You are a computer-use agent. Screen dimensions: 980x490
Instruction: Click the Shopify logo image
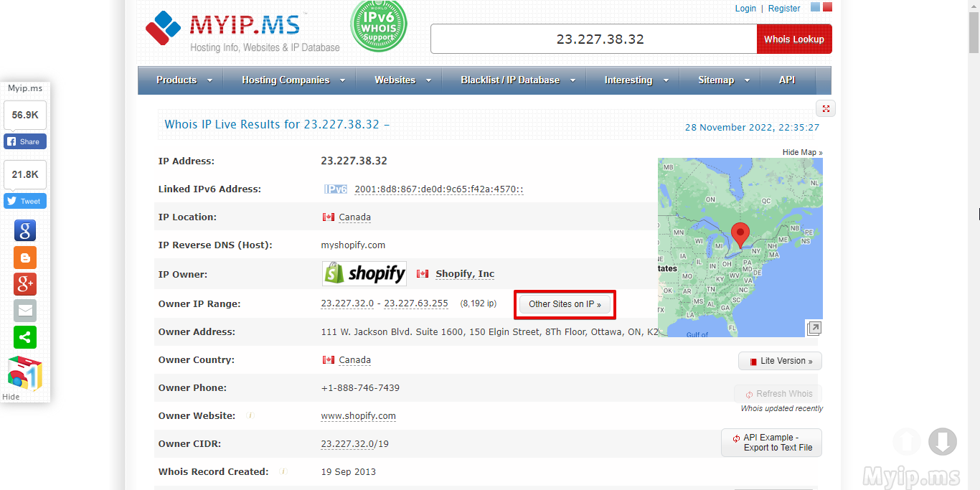(x=364, y=273)
